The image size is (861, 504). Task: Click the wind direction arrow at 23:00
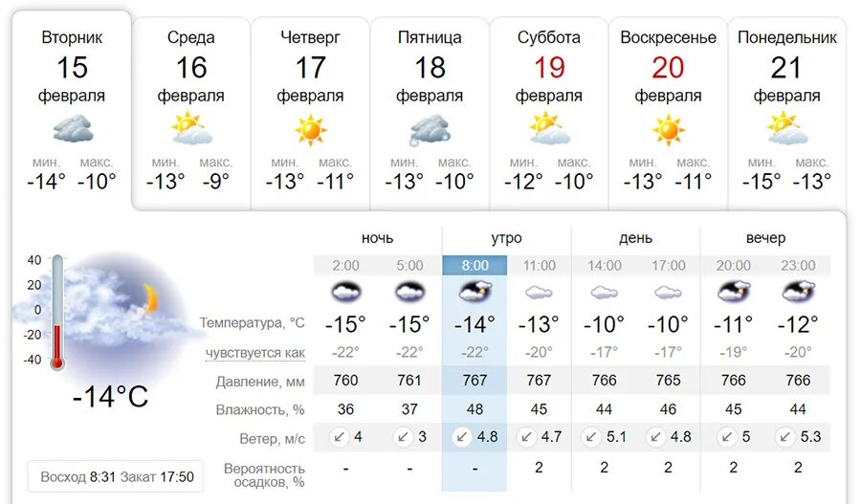click(x=785, y=437)
